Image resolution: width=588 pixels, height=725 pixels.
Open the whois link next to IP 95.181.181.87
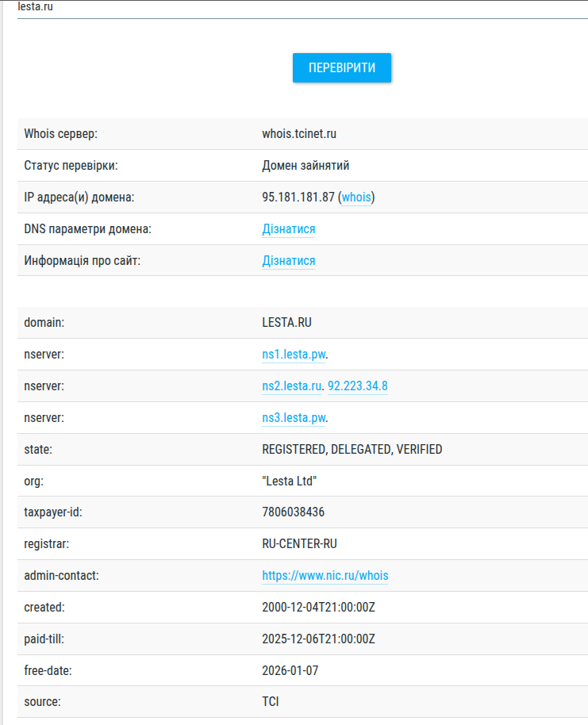[356, 198]
